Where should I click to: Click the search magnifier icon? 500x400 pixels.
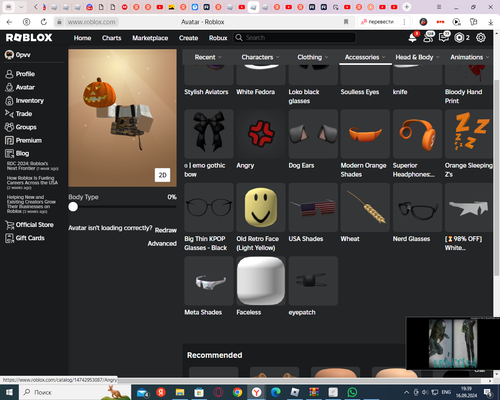point(239,38)
